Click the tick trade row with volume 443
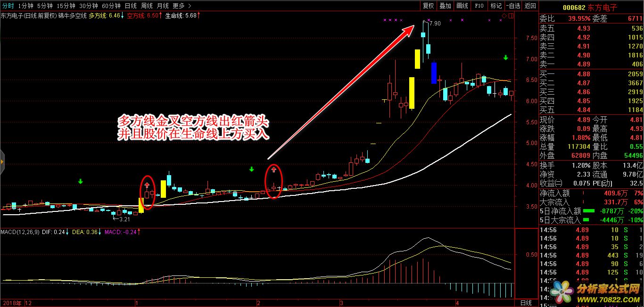644x307 pixels. point(592,255)
